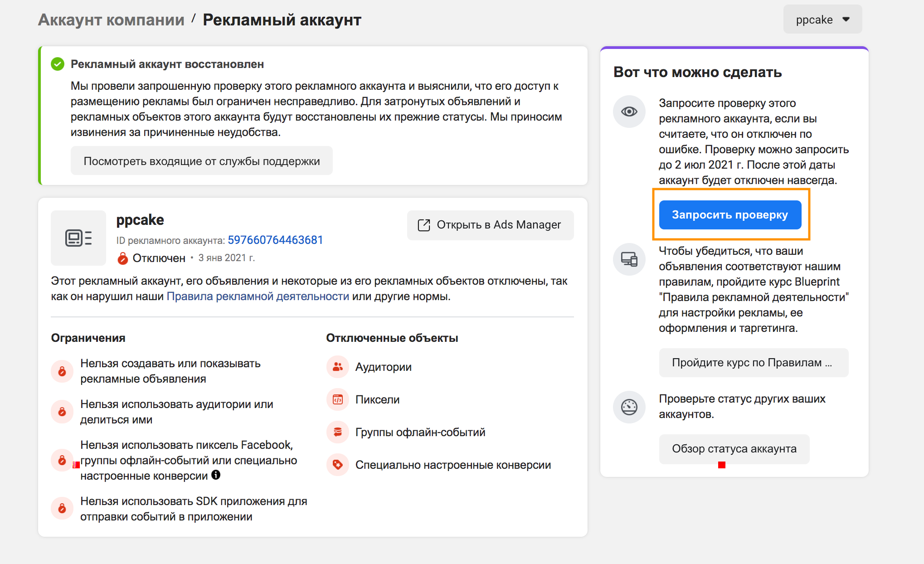Click the account status gauge icon
Screen dimensions: 924x564
click(629, 407)
